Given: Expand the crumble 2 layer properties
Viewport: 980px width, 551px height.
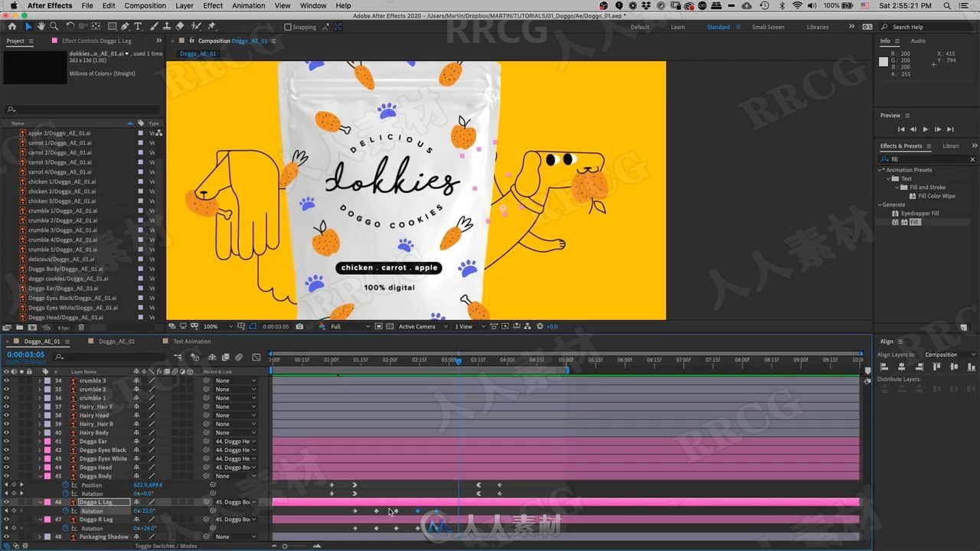Looking at the screenshot, I should tap(40, 389).
